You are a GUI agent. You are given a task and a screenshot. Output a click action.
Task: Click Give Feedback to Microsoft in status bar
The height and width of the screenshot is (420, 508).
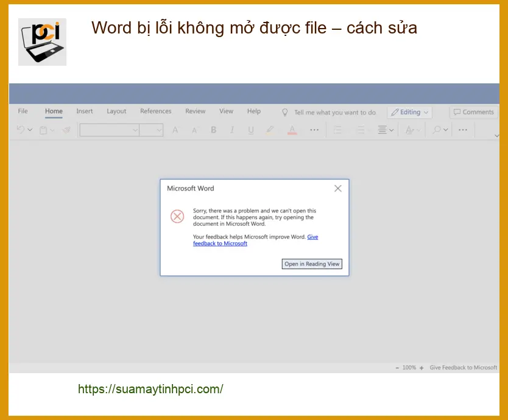[464, 368]
